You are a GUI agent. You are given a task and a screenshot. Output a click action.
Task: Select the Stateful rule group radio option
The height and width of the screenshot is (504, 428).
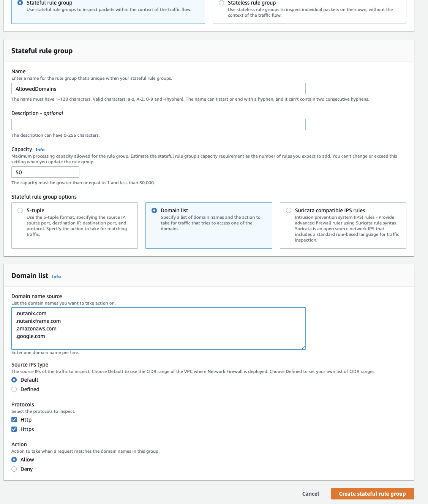pos(20,3)
